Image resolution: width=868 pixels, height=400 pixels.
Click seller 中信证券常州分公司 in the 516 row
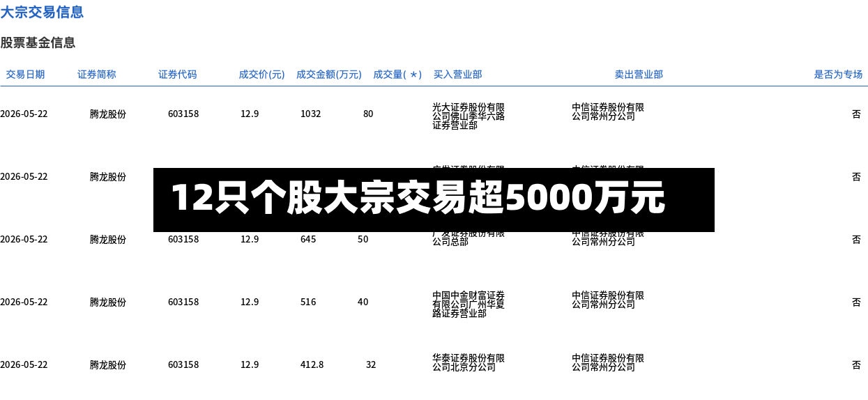(608, 300)
